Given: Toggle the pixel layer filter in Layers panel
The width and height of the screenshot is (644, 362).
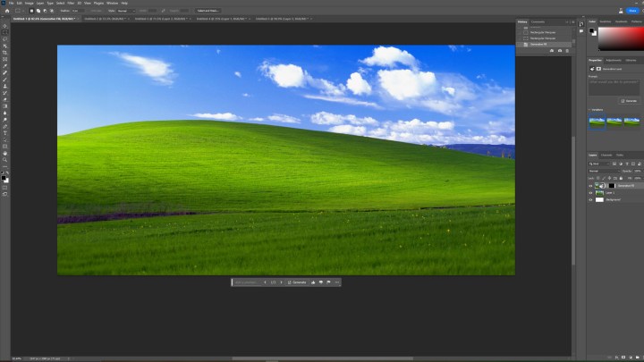Looking at the screenshot, I should [x=614, y=164].
